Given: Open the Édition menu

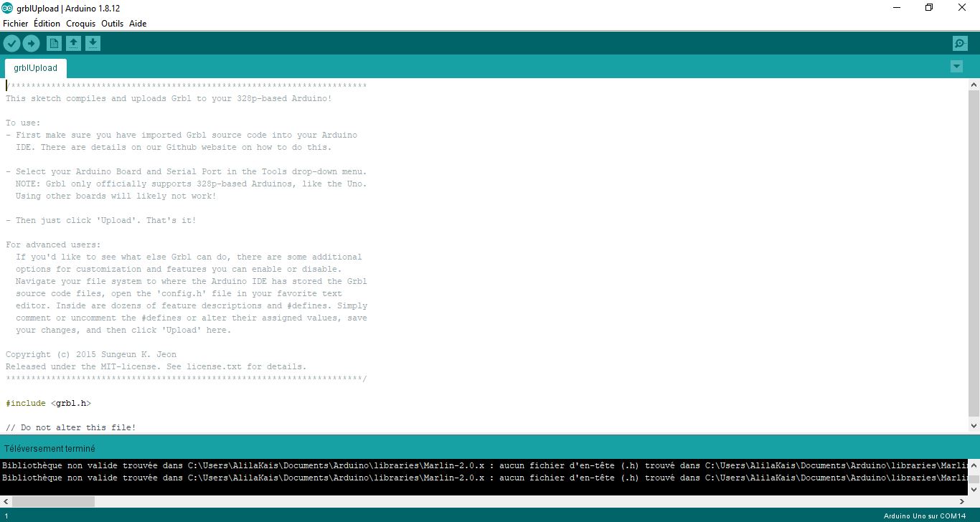Looking at the screenshot, I should [47, 24].
